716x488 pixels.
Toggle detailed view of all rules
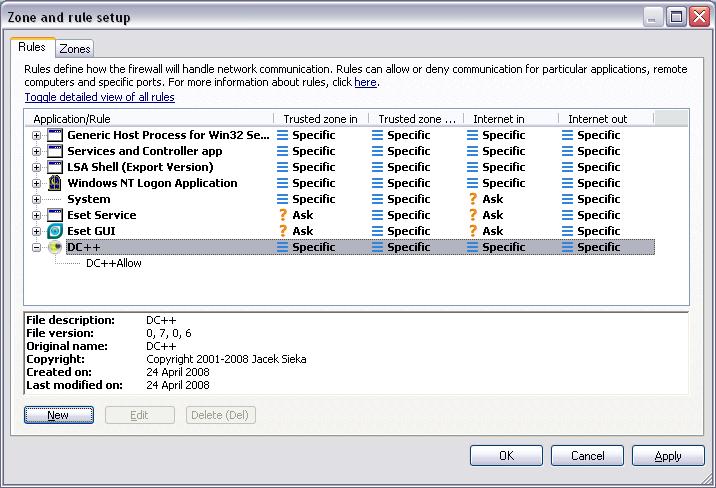(x=100, y=97)
